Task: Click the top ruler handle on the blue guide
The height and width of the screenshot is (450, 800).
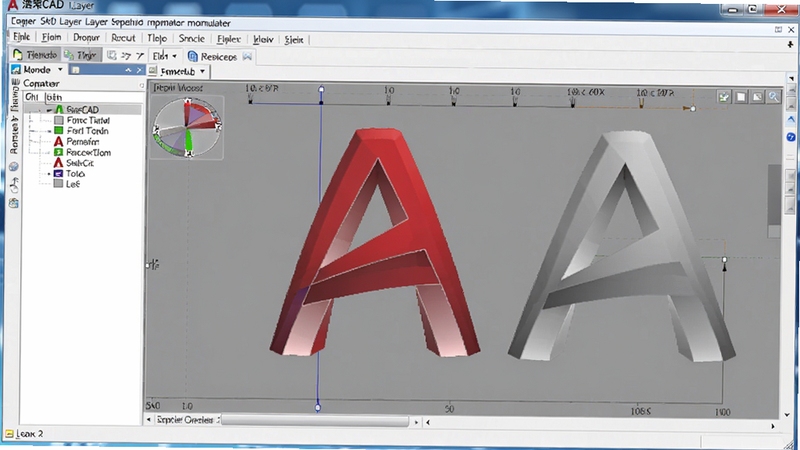Action: tap(321, 89)
